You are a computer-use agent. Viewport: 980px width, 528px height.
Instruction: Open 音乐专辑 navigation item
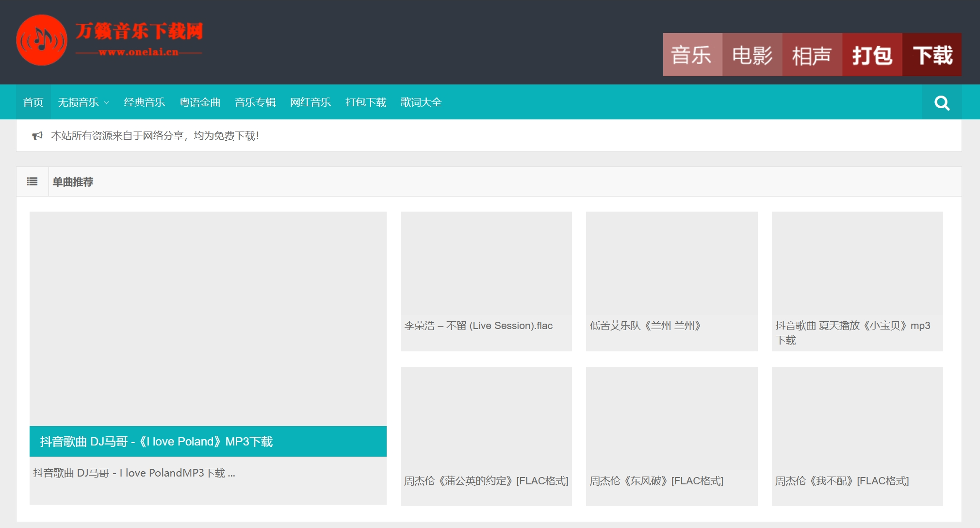coord(255,102)
